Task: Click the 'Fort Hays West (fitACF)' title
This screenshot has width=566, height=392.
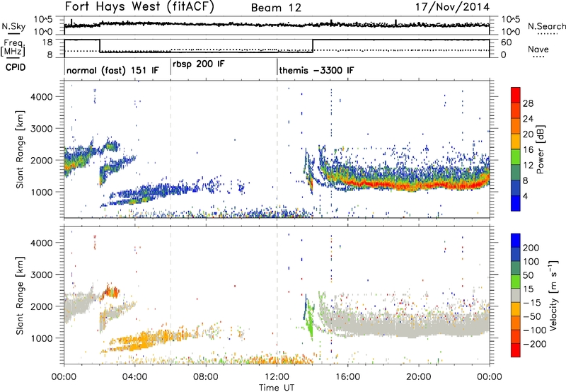Action: point(139,7)
